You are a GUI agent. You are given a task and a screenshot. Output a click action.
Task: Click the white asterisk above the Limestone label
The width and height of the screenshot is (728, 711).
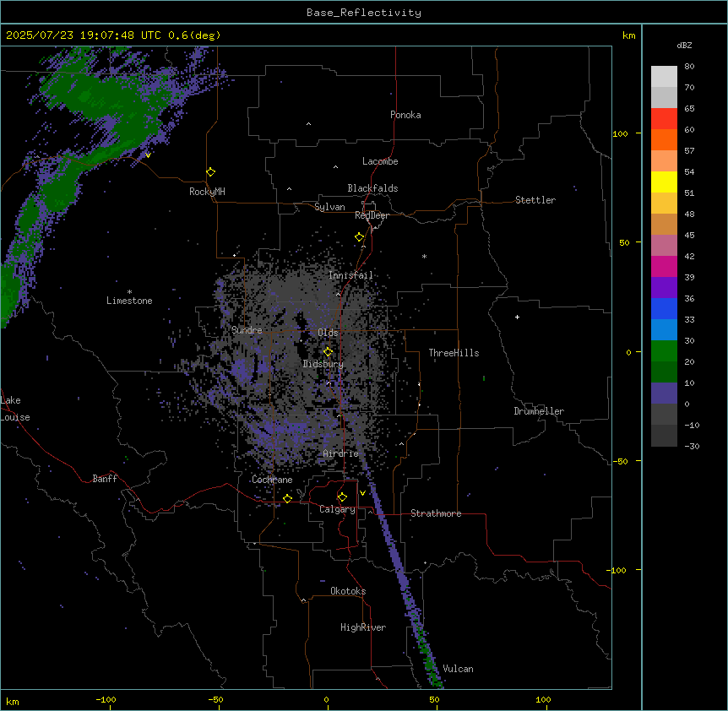click(129, 292)
